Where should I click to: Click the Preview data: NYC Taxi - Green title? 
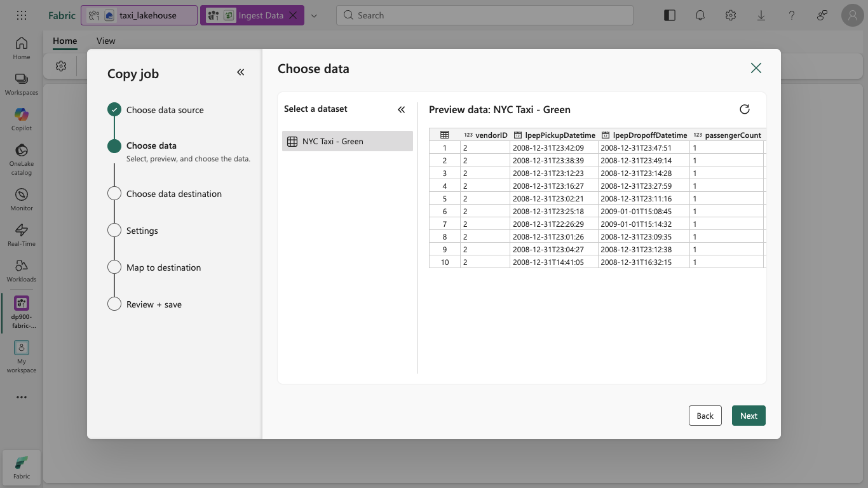point(499,109)
